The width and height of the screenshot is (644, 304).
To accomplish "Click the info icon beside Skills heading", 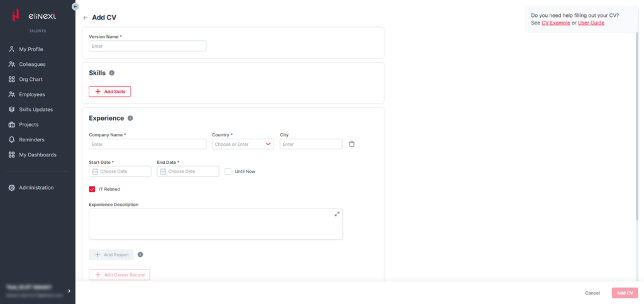I will 112,73.
